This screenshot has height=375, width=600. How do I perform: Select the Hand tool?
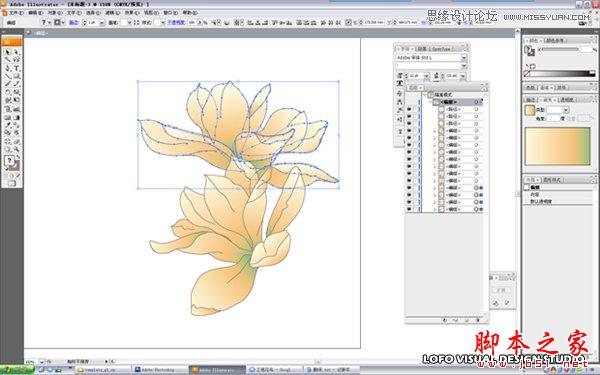point(8,150)
